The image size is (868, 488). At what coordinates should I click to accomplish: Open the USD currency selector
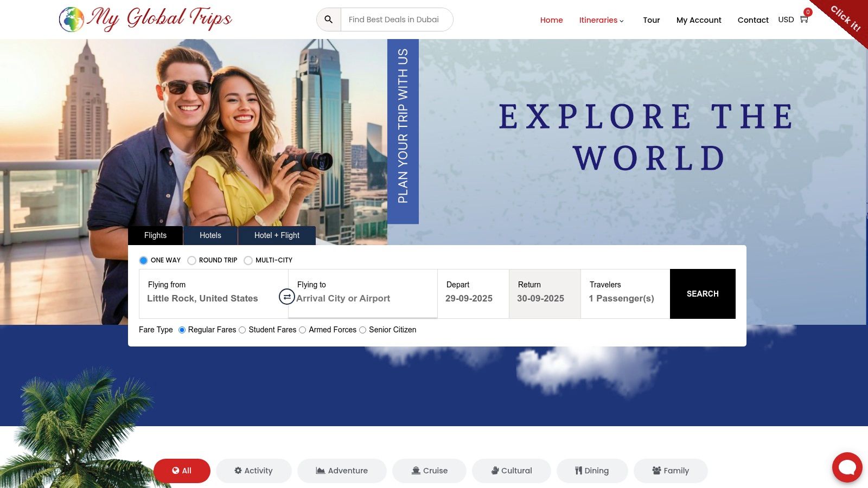click(786, 20)
